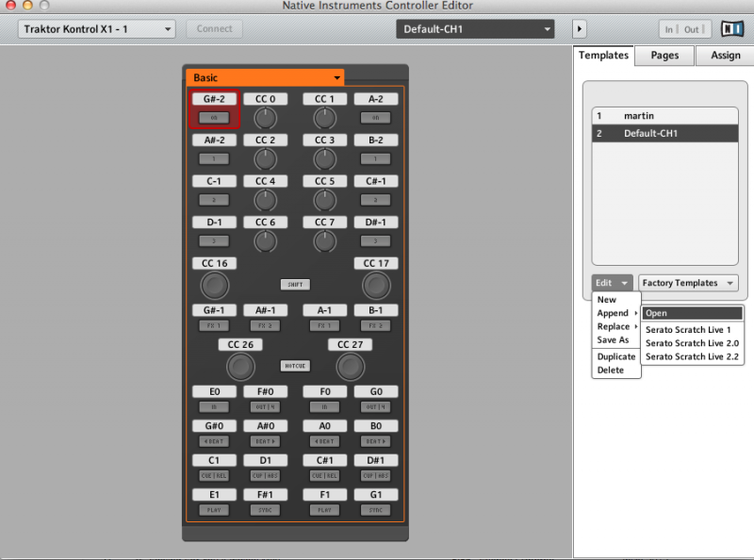Toggle the On button under A-2
The width and height of the screenshot is (754, 560).
pos(375,118)
